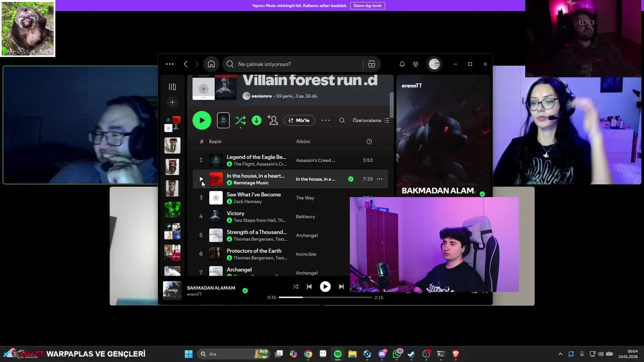This screenshot has height=362, width=644.
Task: Play 'In the house, in a heart...' track
Action: [201, 179]
